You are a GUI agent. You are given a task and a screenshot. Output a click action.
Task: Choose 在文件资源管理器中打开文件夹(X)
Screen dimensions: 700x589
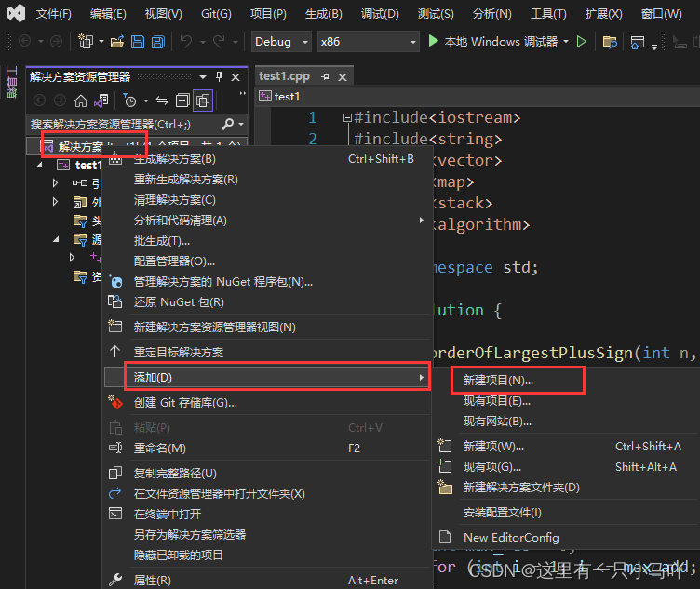(x=268, y=494)
